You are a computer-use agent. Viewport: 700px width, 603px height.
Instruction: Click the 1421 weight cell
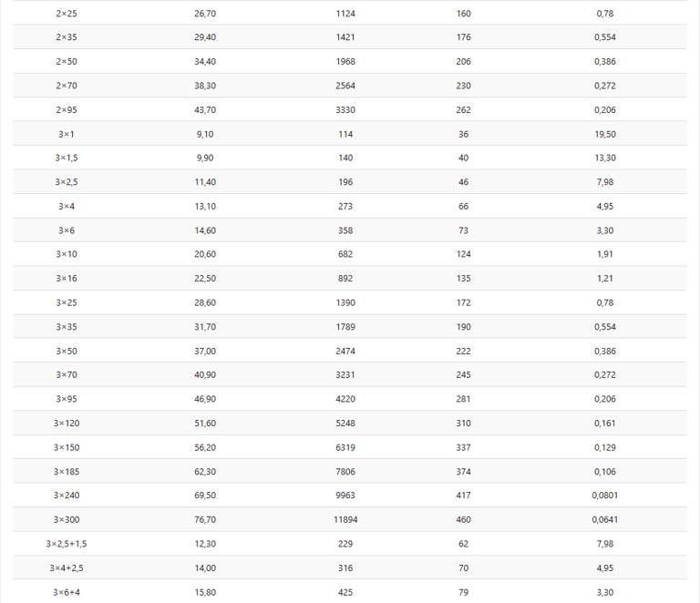click(345, 37)
